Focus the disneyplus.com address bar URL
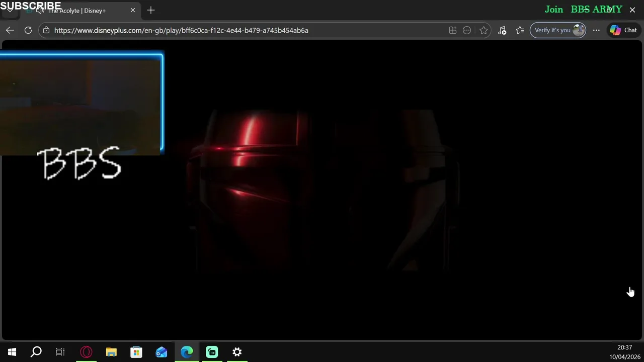 tap(181, 30)
